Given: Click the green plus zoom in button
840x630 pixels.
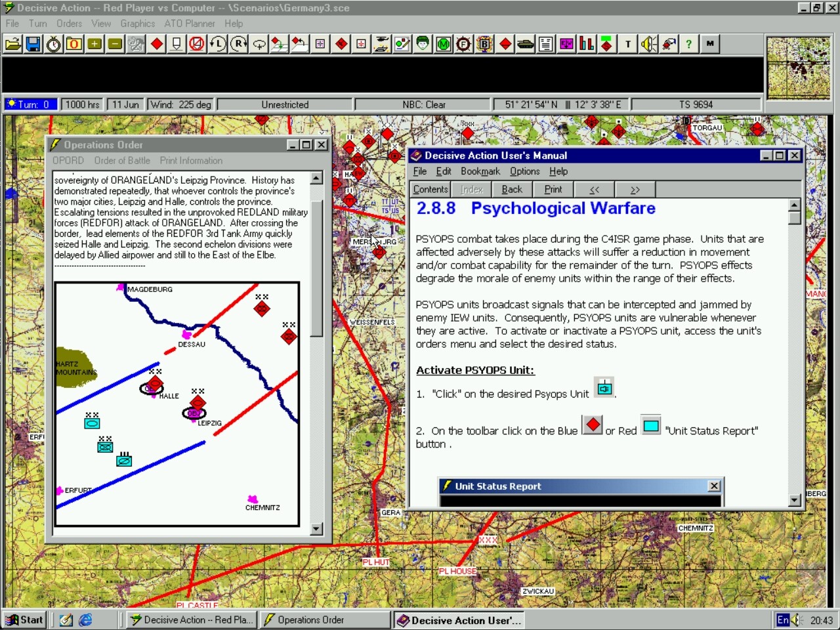Looking at the screenshot, I should click(94, 44).
